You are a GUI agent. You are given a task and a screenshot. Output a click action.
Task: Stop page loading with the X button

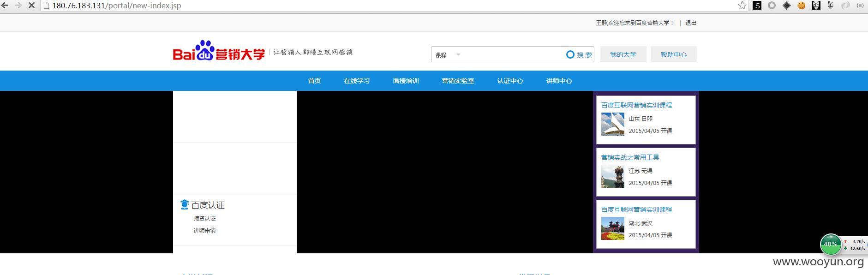coord(31,6)
